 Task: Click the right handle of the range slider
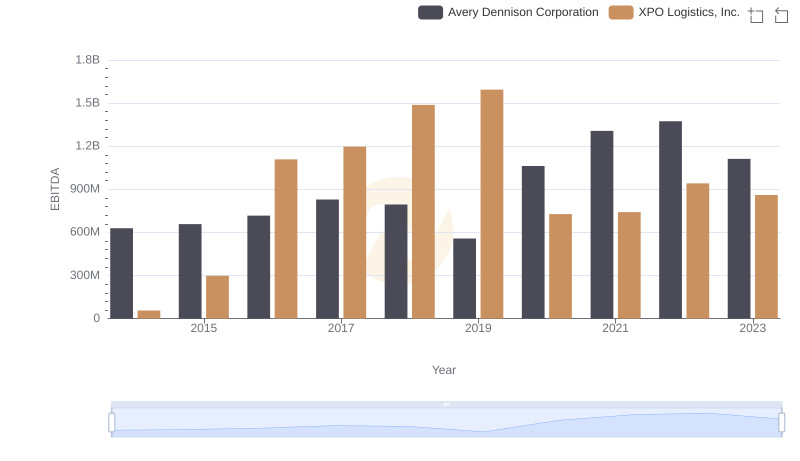point(781,422)
